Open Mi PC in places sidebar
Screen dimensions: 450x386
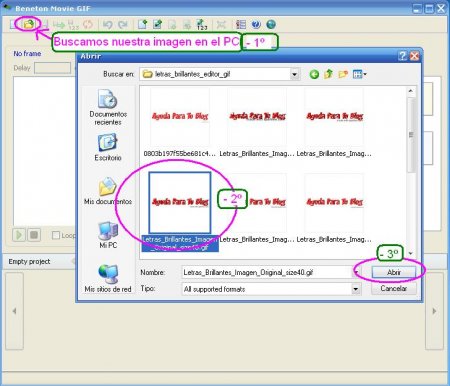tap(108, 235)
